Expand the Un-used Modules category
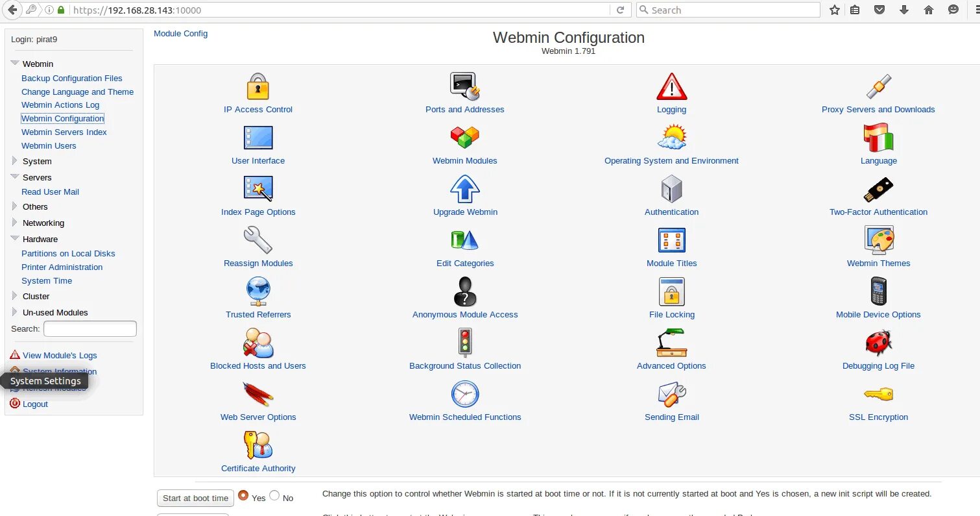The height and width of the screenshot is (516, 980). (x=15, y=312)
